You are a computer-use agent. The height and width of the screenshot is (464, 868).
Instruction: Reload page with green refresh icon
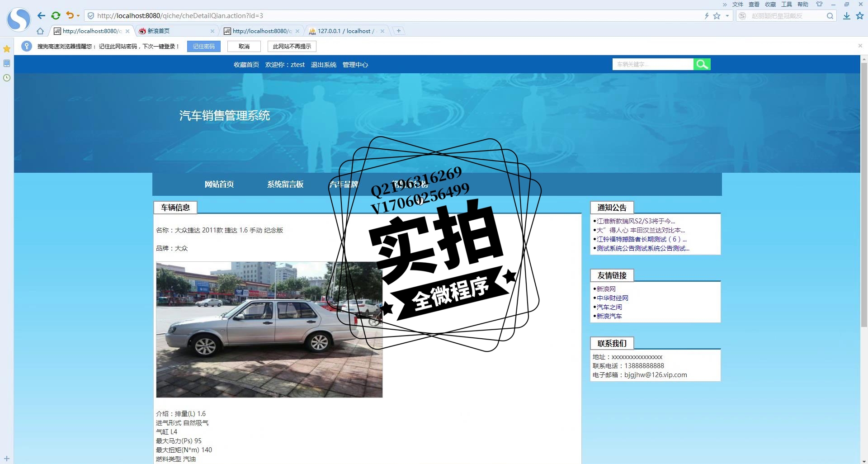pos(56,16)
